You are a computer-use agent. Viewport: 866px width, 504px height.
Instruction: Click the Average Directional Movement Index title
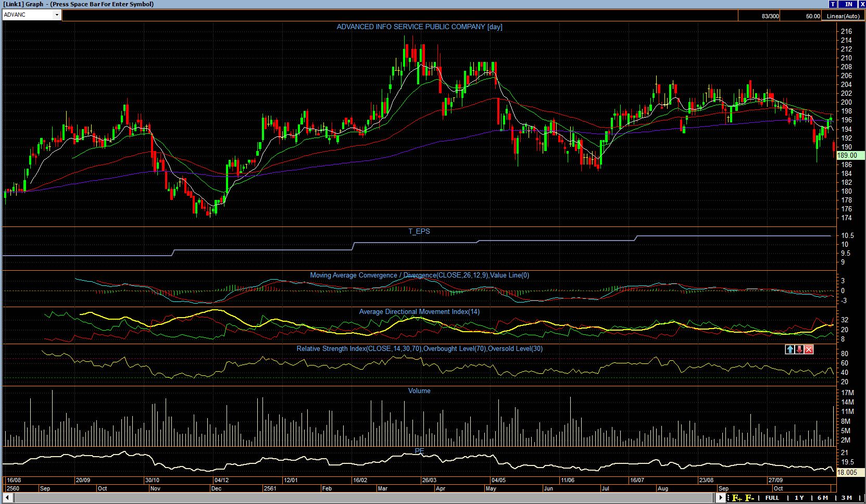click(419, 312)
